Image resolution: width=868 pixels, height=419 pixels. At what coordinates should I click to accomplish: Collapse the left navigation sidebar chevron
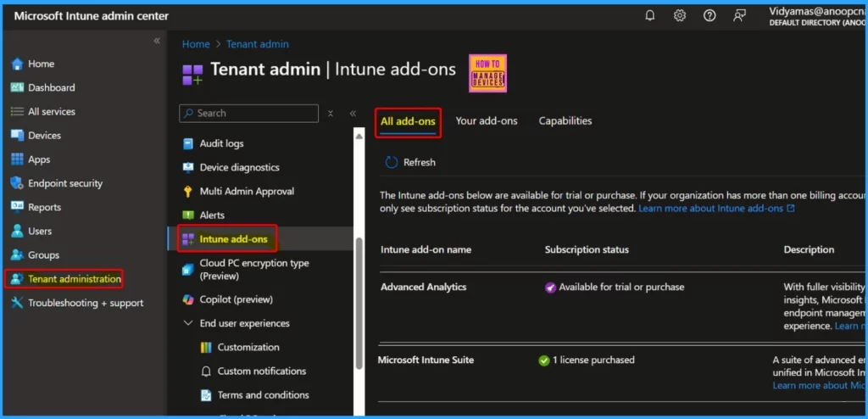[x=157, y=41]
